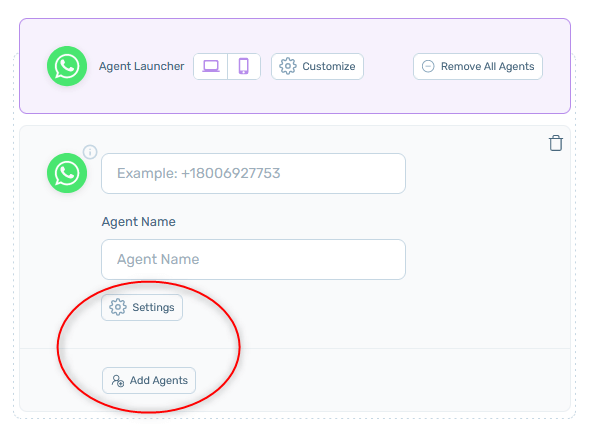Click the add-person icon in Add Agents

pos(118,381)
